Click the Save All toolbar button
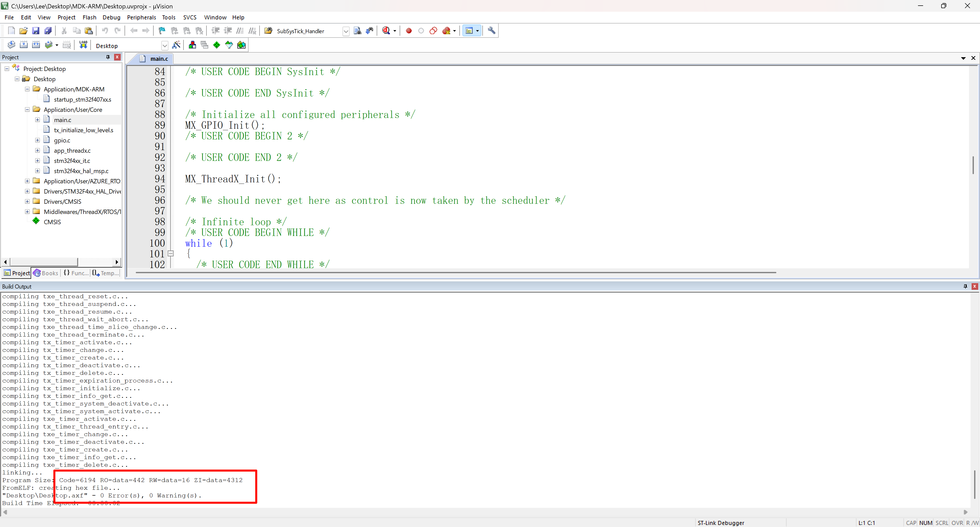980x527 pixels. pos(48,31)
